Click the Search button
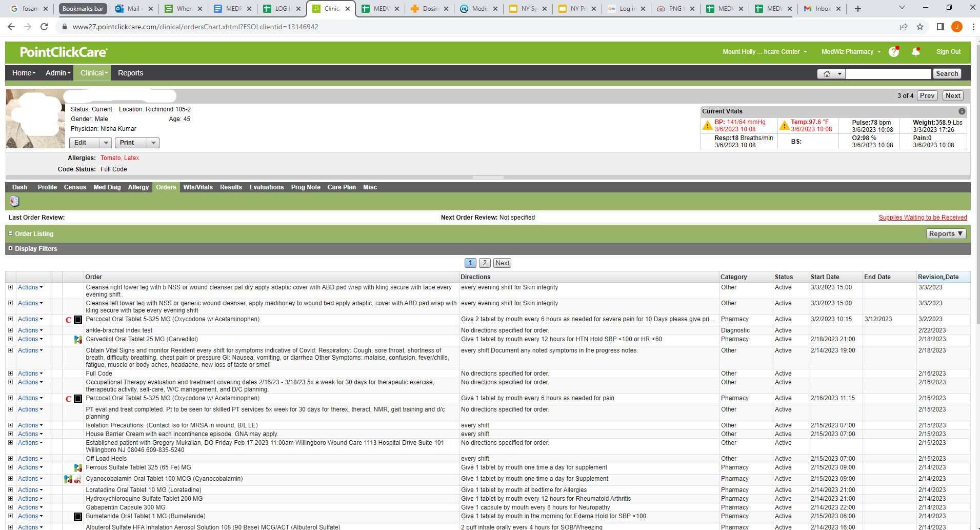The width and height of the screenshot is (980, 530). coord(947,74)
